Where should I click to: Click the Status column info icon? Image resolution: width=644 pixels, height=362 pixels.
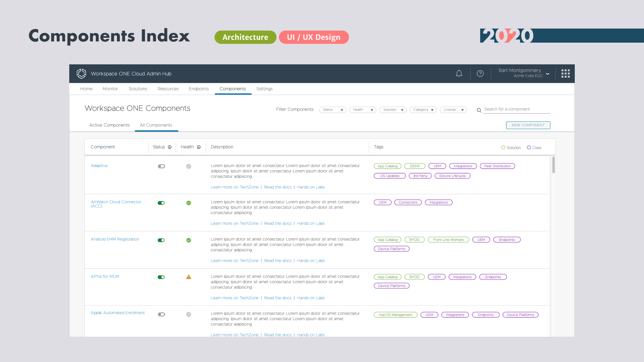click(x=170, y=147)
